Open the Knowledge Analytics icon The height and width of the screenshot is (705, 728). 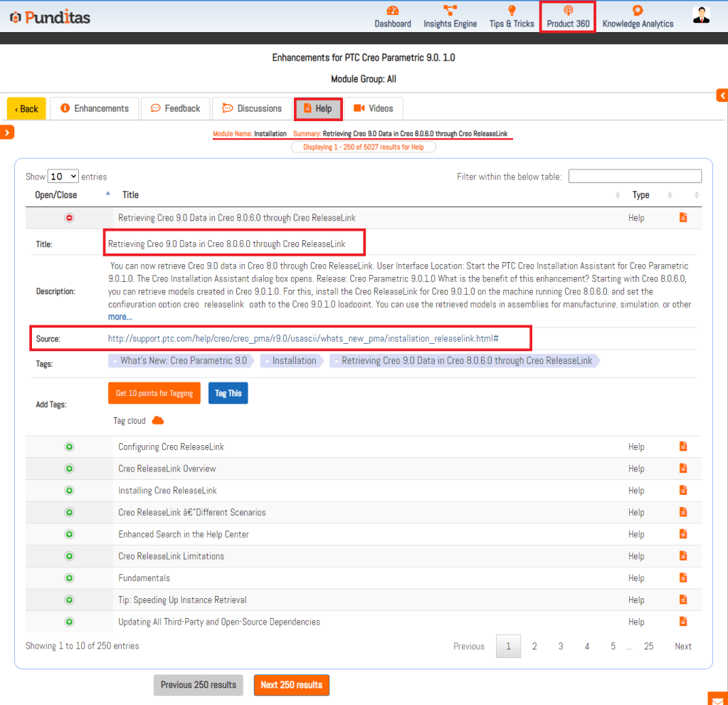click(x=638, y=11)
